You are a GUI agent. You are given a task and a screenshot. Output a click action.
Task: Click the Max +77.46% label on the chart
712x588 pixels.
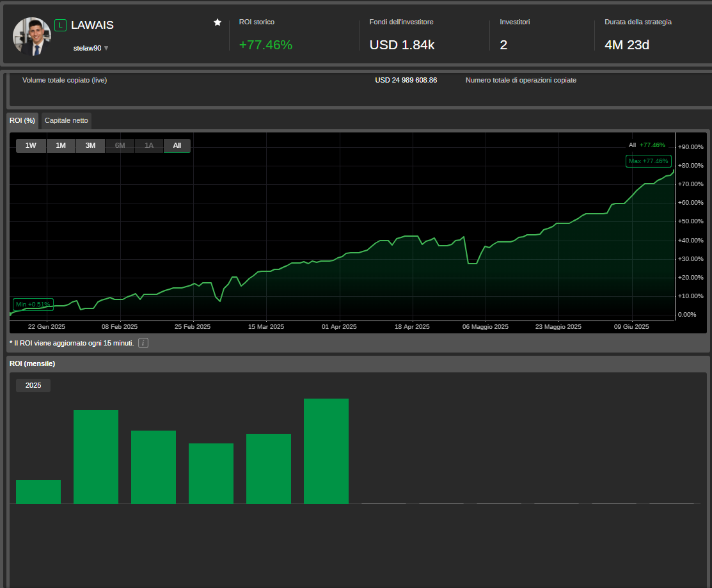click(648, 161)
